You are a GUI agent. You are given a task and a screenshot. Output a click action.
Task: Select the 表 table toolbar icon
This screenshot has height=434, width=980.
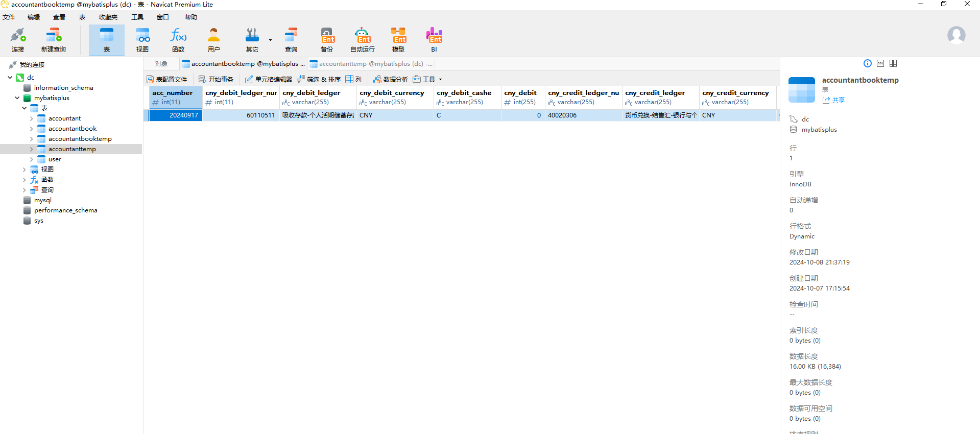(x=107, y=40)
